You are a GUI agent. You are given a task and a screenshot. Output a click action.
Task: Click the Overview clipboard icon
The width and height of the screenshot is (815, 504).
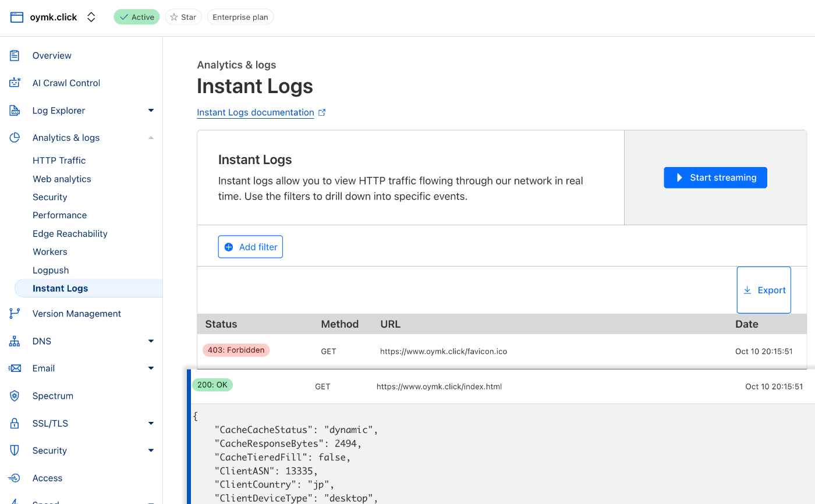click(x=15, y=56)
